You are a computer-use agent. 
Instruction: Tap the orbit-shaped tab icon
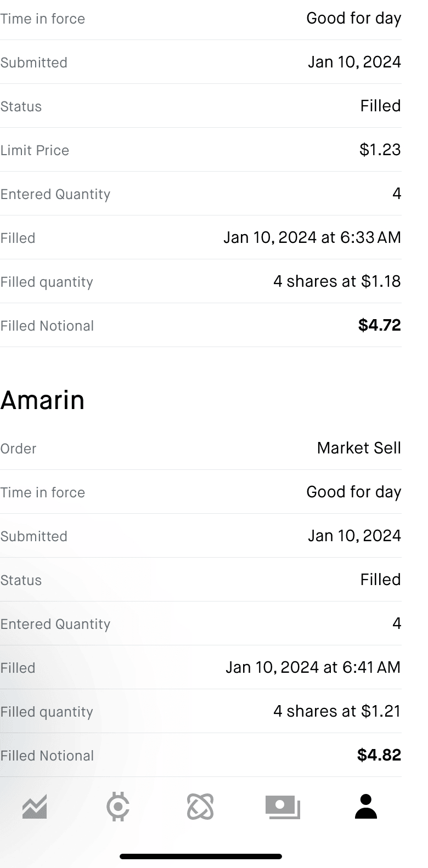[200, 807]
